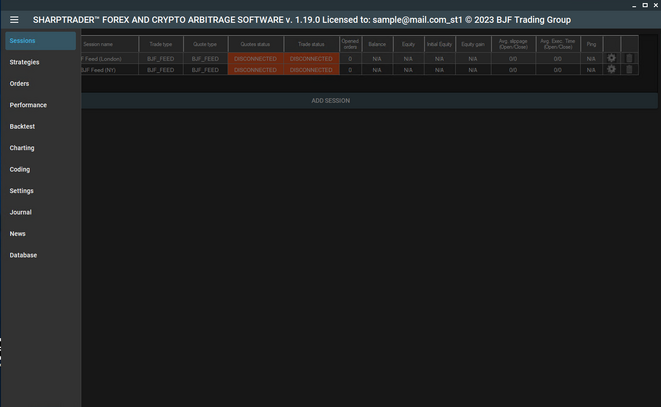Open the Sessions menu item

pyautogui.click(x=40, y=40)
